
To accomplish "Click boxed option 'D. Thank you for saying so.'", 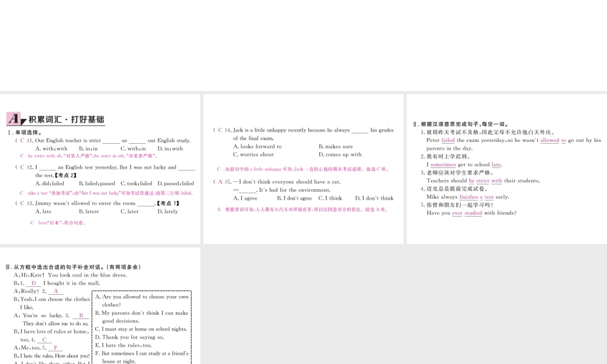I will pyautogui.click(x=129, y=337).
